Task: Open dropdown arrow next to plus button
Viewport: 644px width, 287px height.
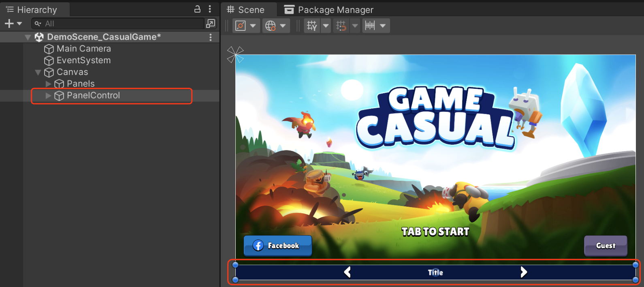Action: (19, 24)
